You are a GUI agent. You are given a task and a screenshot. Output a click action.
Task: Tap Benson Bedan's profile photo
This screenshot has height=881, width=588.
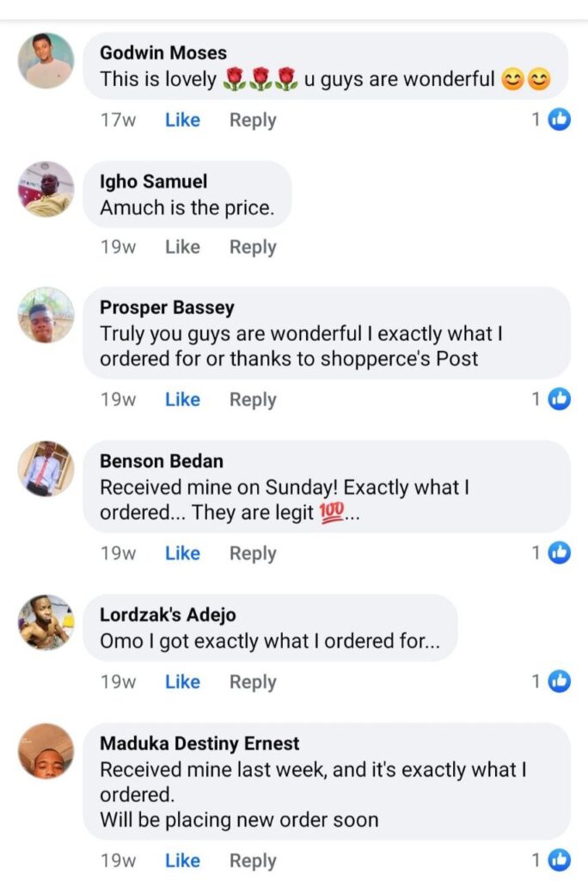46,469
